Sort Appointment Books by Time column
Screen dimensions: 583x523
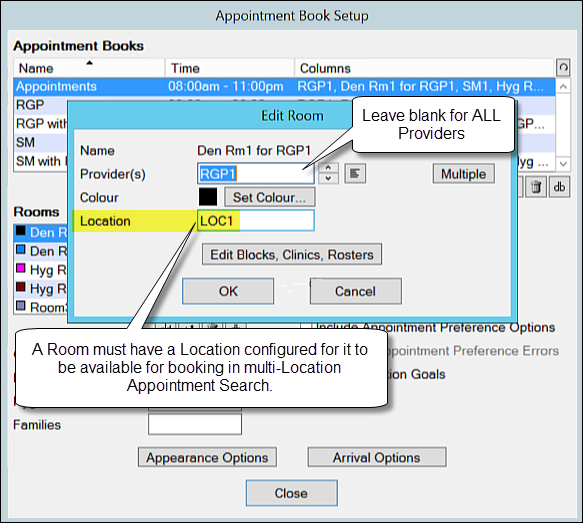[230, 68]
